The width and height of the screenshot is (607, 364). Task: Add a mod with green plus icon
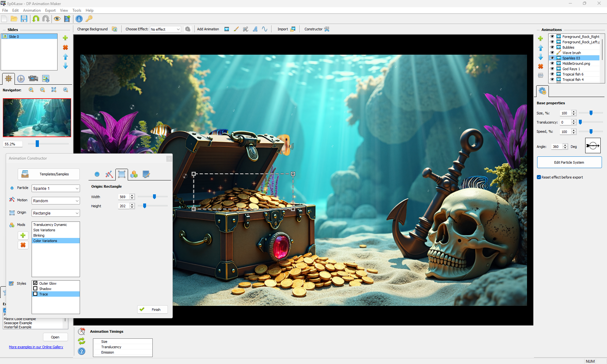[23, 235]
